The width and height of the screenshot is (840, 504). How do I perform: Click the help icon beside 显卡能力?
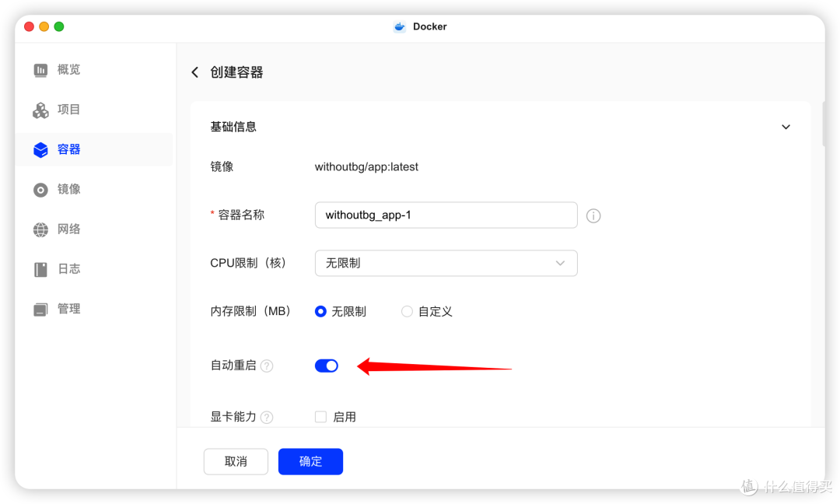267,417
